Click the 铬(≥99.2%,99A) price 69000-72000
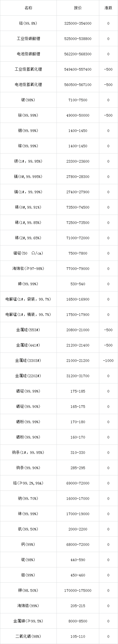Screen dimensions: 118x644 pyautogui.click(x=78, y=483)
